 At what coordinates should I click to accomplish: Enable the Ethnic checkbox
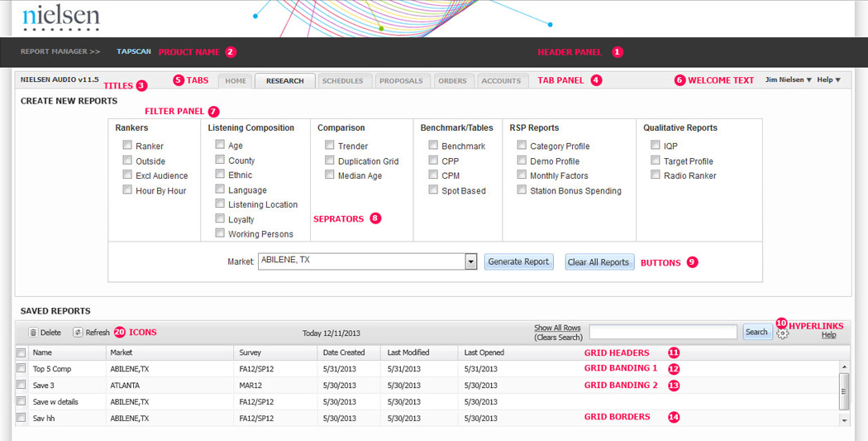pyautogui.click(x=220, y=174)
